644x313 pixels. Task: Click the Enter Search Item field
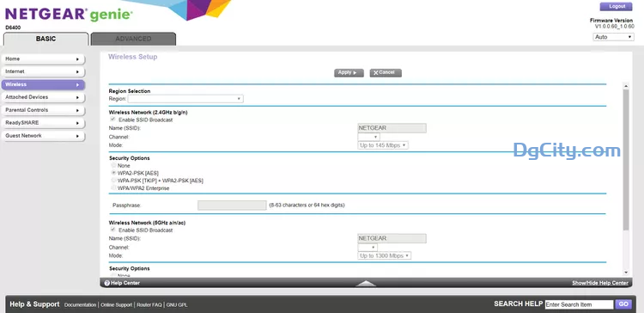tap(579, 304)
